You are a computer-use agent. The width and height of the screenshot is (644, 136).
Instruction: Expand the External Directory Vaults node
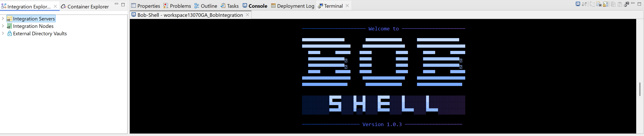point(3,33)
